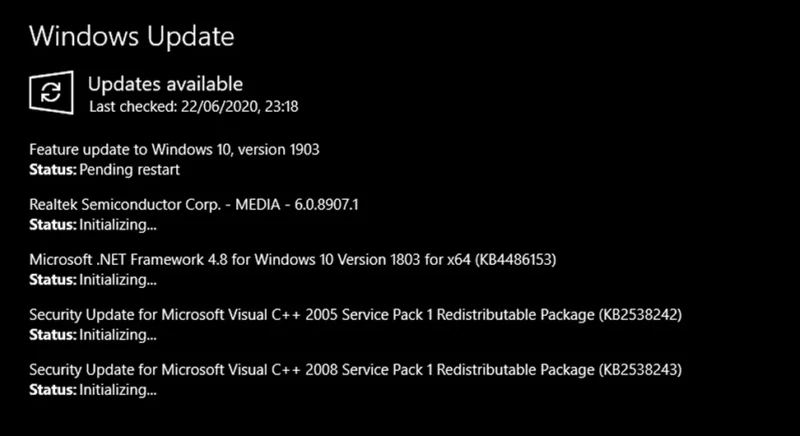
Task: Click the Last checked date and time
Action: pos(194,107)
